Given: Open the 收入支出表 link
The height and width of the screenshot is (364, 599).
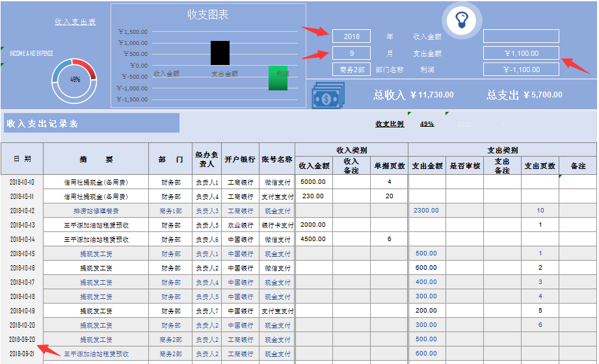Looking at the screenshot, I should point(75,21).
